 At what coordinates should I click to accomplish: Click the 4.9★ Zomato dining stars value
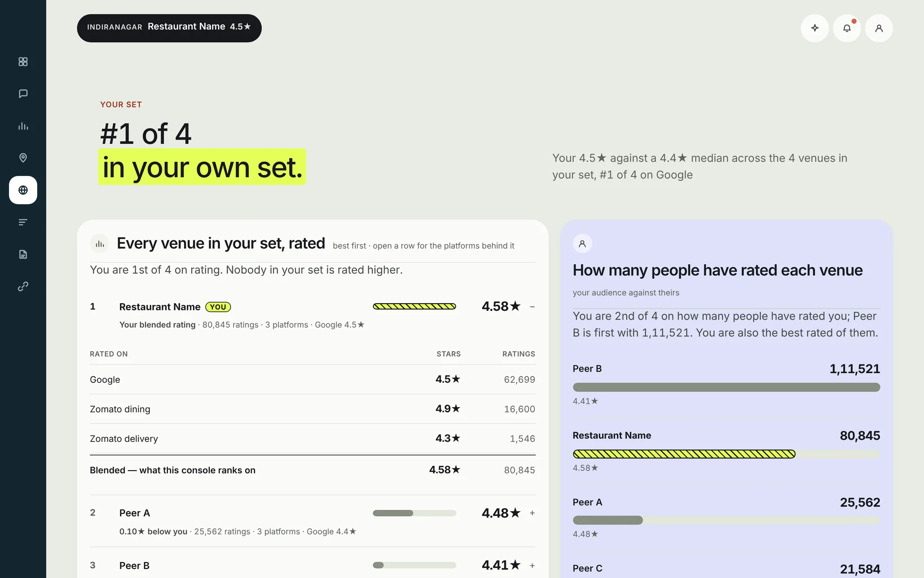coord(448,409)
